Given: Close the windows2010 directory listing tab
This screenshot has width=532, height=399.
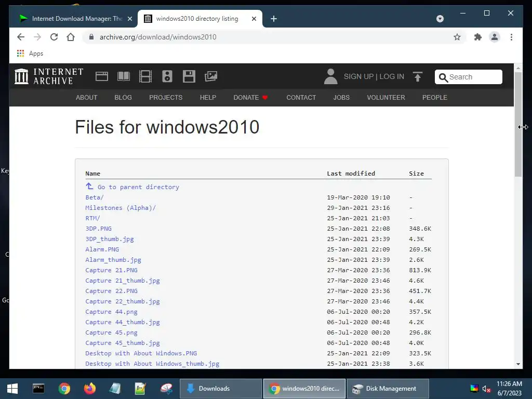Looking at the screenshot, I should [x=254, y=19].
